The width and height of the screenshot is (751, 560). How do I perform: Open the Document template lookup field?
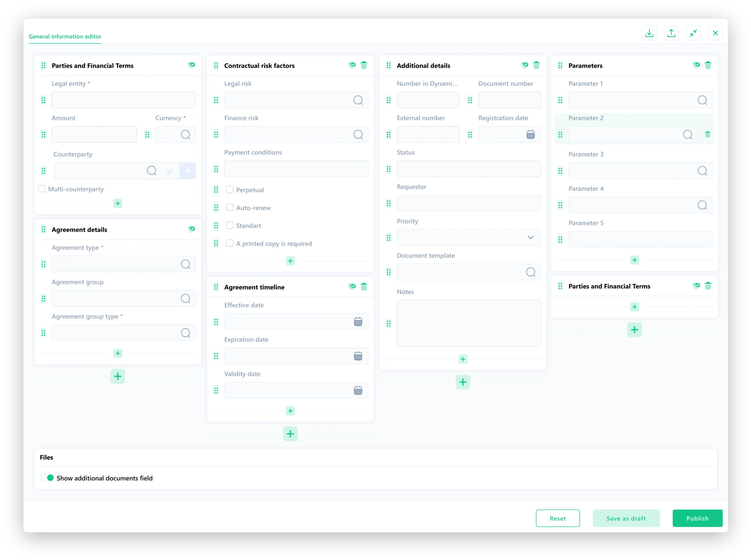pos(530,272)
